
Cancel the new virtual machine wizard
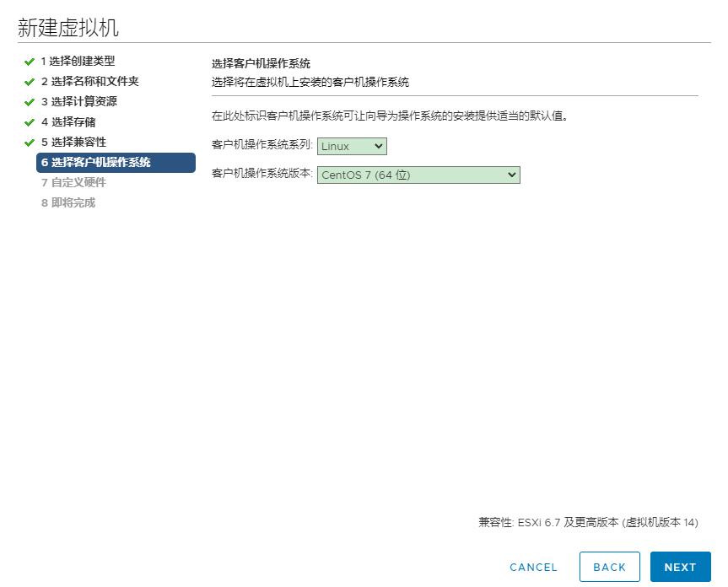pos(533,567)
